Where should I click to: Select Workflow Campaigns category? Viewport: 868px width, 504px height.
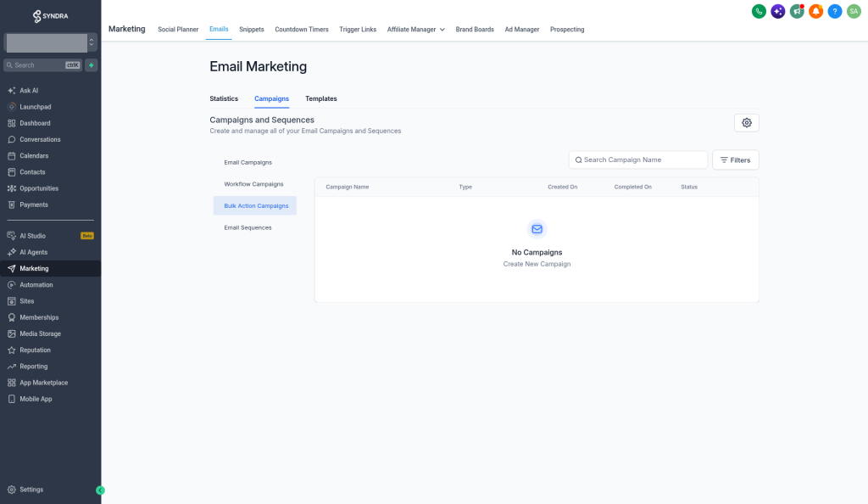click(255, 184)
